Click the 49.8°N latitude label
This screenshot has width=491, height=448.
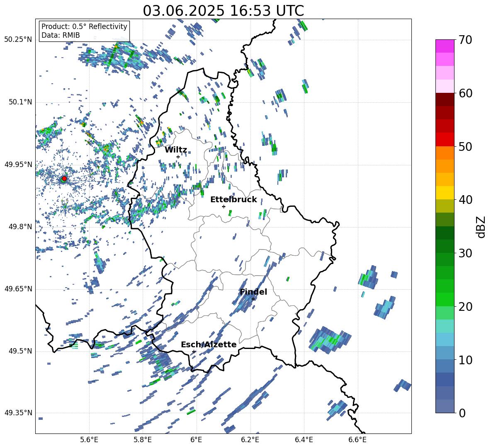coord(20,227)
